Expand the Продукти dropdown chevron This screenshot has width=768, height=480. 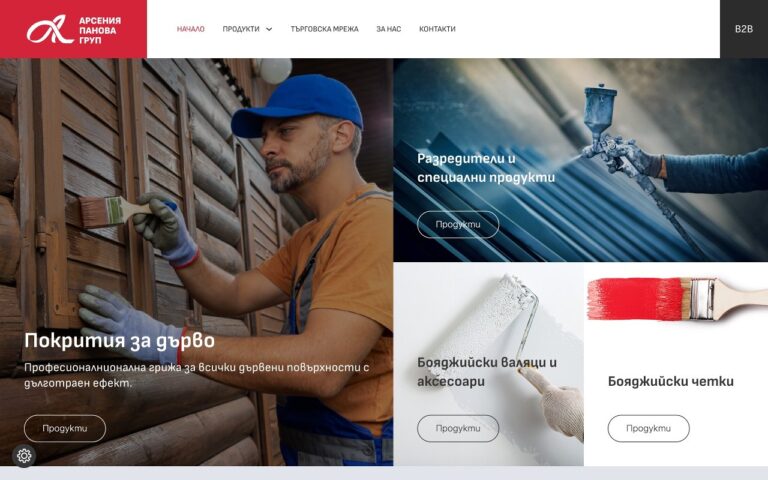pos(269,29)
